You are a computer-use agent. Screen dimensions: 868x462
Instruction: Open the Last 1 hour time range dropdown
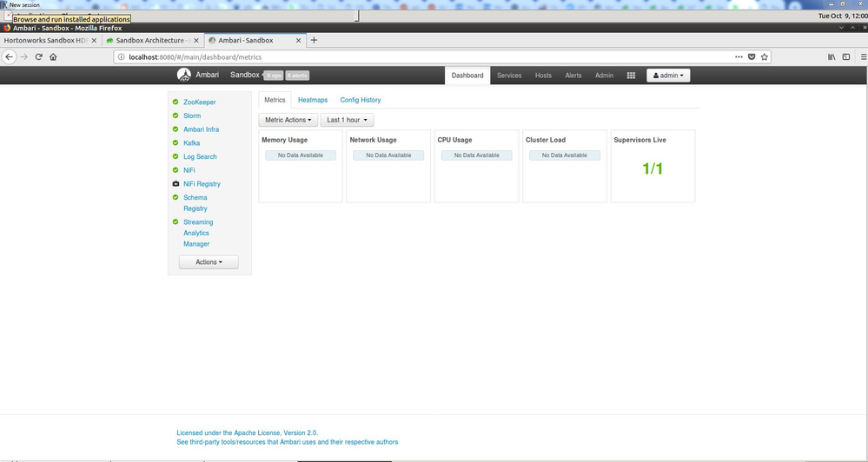click(347, 120)
